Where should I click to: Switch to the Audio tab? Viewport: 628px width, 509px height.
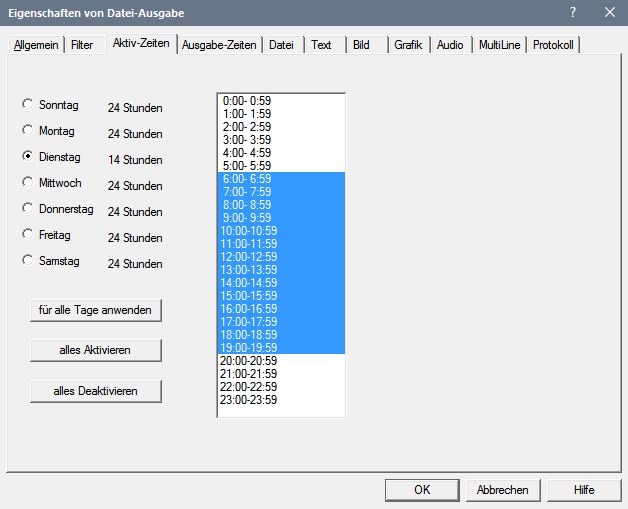coord(450,45)
